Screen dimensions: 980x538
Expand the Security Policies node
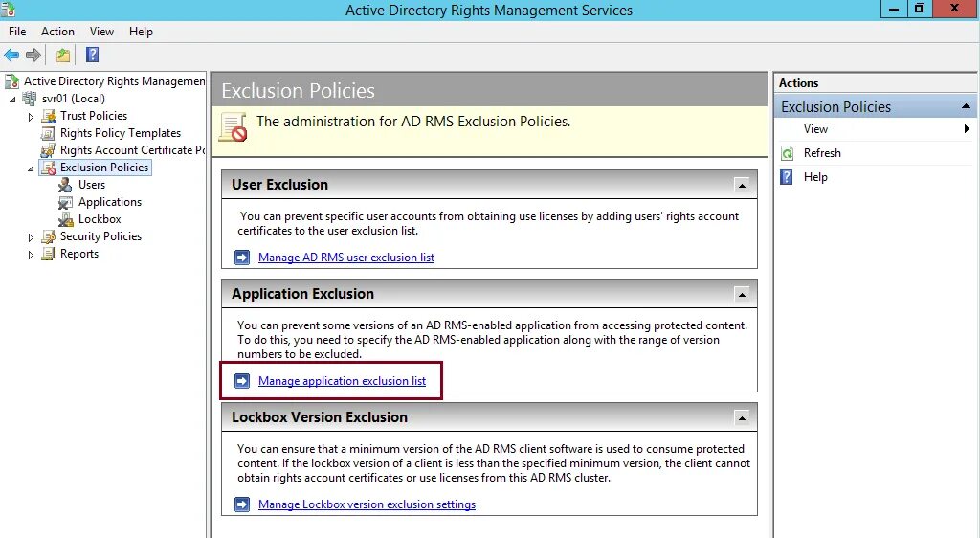coord(31,237)
